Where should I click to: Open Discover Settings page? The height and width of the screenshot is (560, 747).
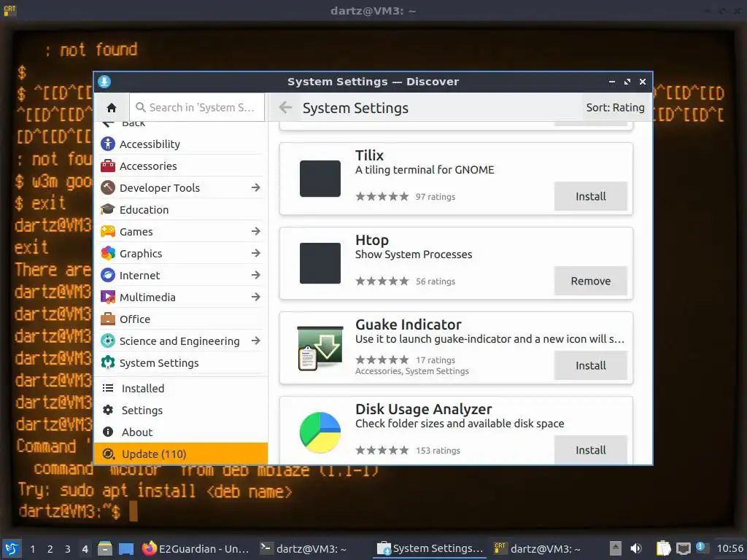click(182, 411)
